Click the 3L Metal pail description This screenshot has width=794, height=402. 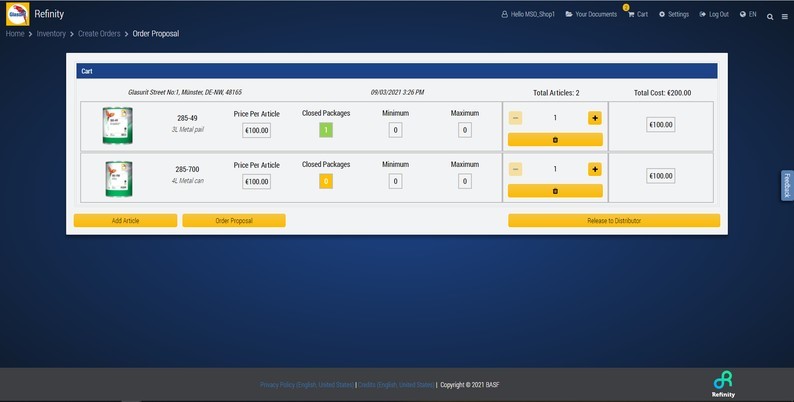pos(187,130)
